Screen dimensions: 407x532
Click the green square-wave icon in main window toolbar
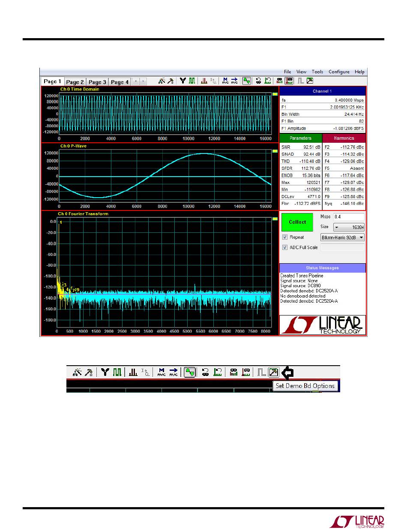192,81
